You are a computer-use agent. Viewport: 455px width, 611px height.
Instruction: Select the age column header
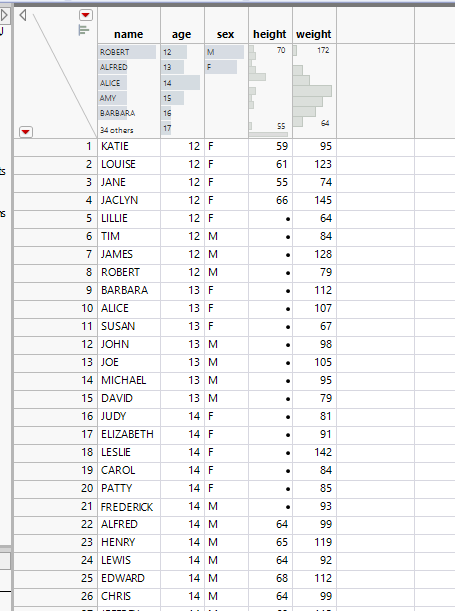point(182,34)
